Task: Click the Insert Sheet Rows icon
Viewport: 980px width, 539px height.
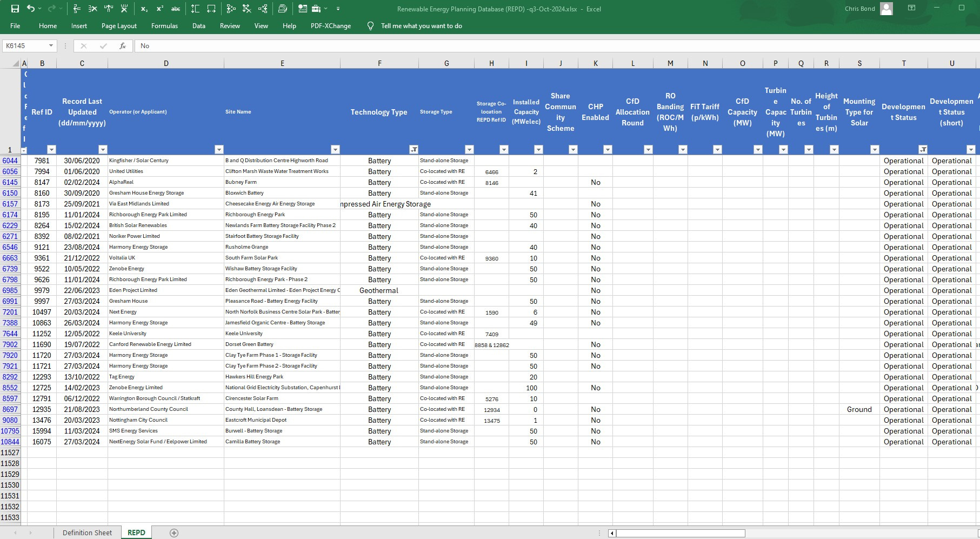Action: click(77, 9)
